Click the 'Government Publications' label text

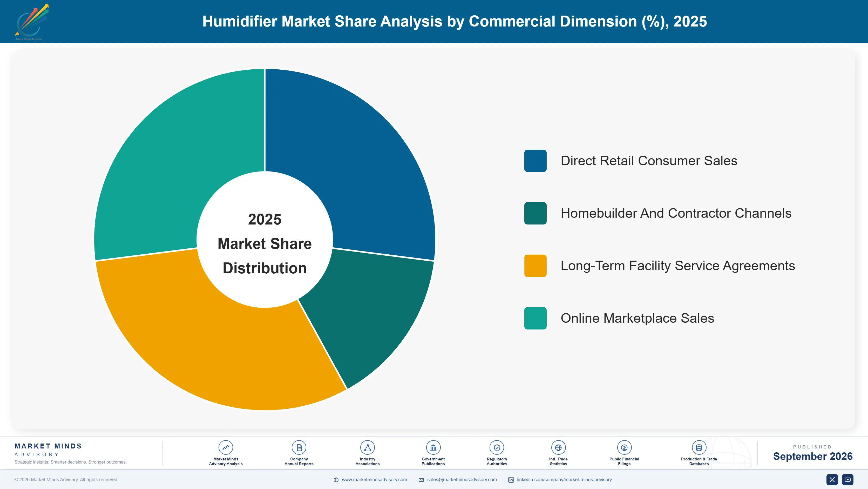(433, 461)
